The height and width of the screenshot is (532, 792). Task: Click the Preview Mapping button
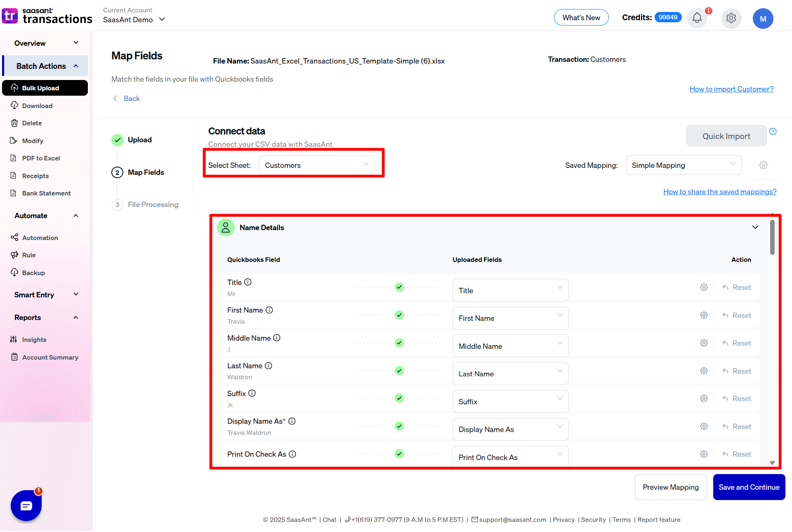coord(671,487)
